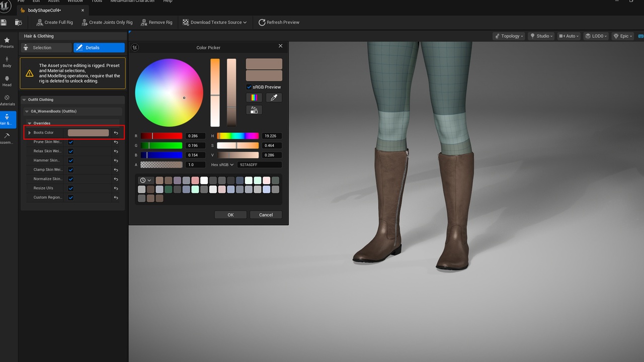This screenshot has width=644, height=362.
Task: Toggle Normalize Skin Weights checkbox
Action: click(71, 178)
